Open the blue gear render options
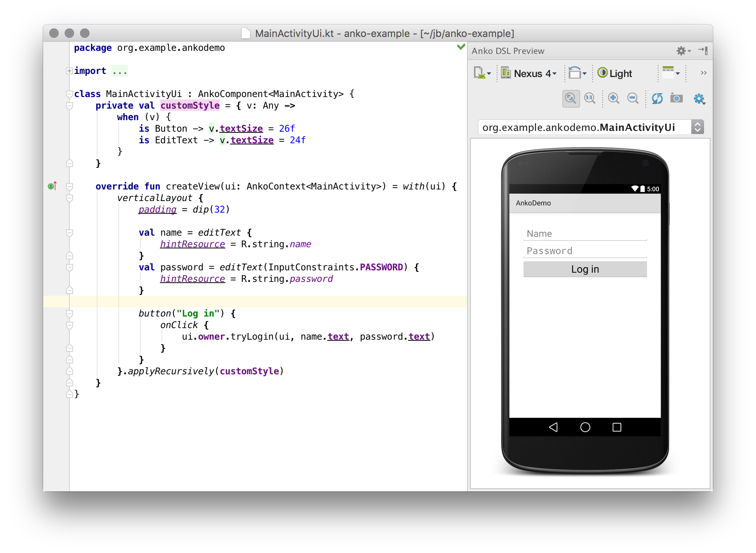 tap(699, 99)
